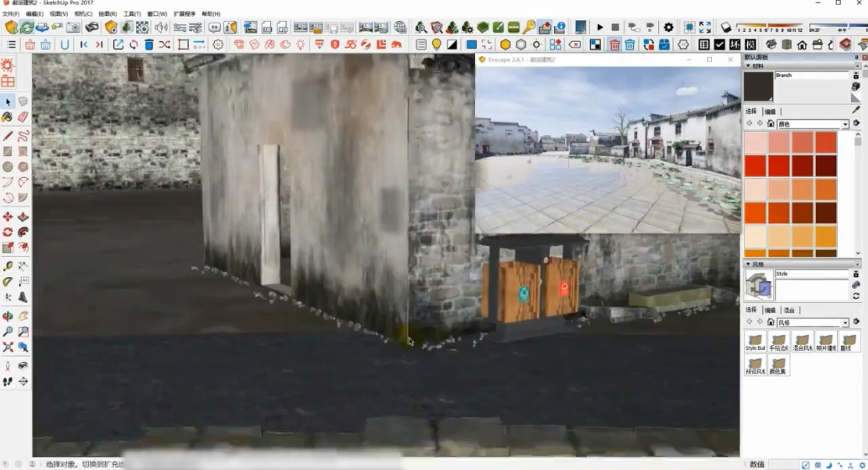
Task: Select the Rotate tool
Action: point(8,232)
